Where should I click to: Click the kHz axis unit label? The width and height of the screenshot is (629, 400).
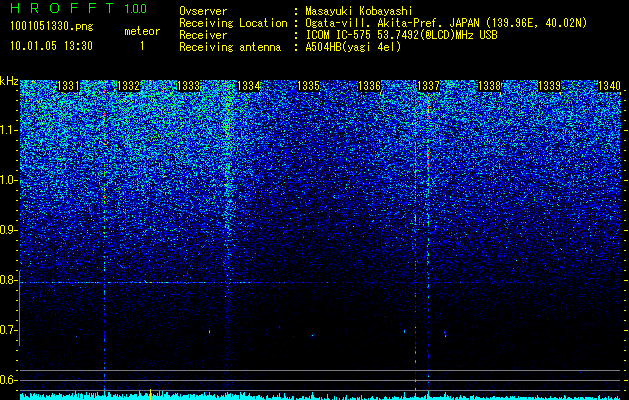click(x=9, y=81)
